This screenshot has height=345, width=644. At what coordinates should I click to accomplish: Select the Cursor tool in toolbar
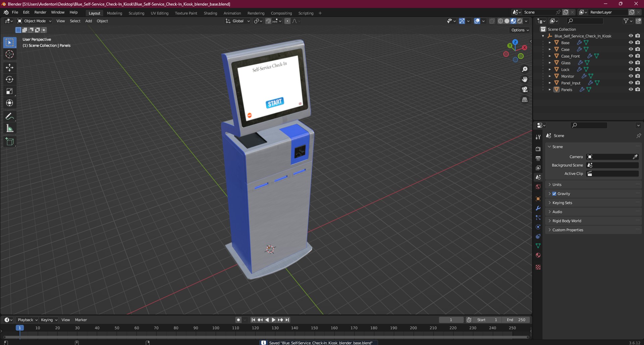pyautogui.click(x=9, y=54)
